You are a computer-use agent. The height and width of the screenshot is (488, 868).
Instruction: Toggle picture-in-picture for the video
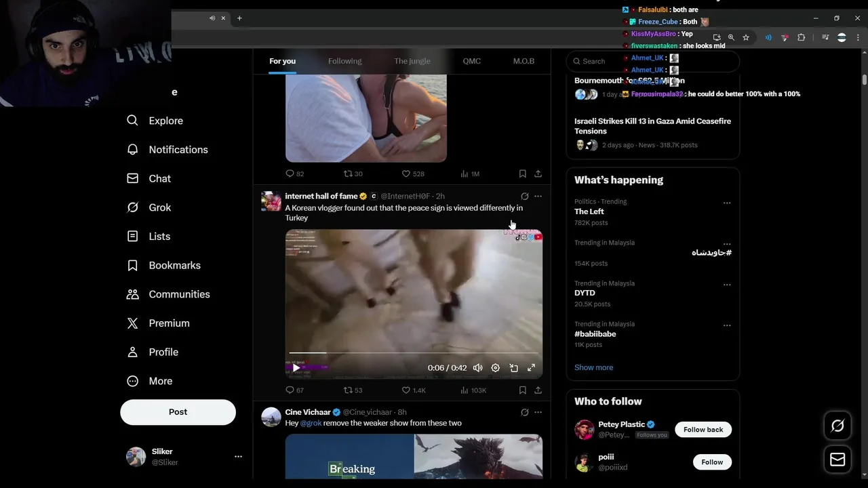pos(513,368)
